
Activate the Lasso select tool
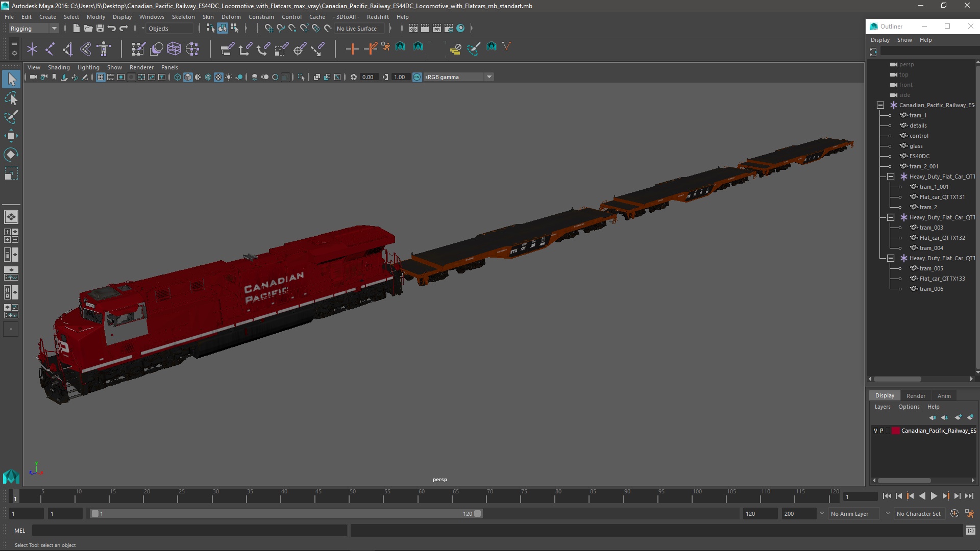pyautogui.click(x=11, y=98)
